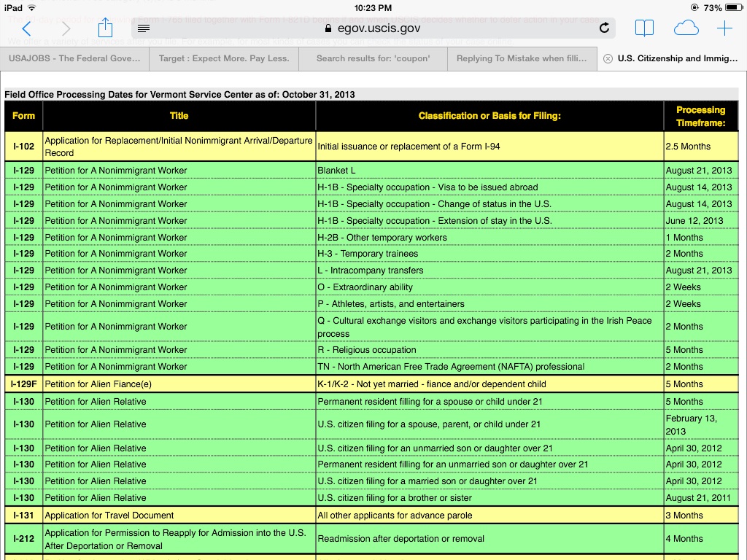Click 'Permanent resident filling for a spouse' cell

coord(489,402)
